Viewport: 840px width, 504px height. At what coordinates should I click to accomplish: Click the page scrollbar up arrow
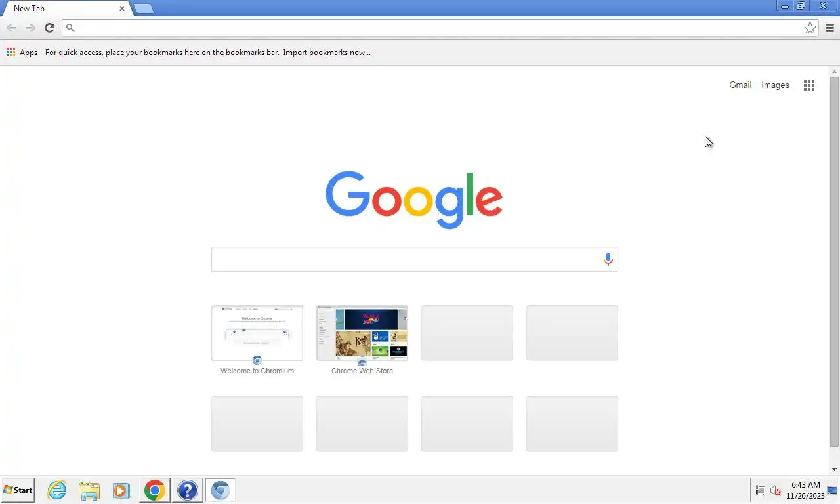coord(835,71)
